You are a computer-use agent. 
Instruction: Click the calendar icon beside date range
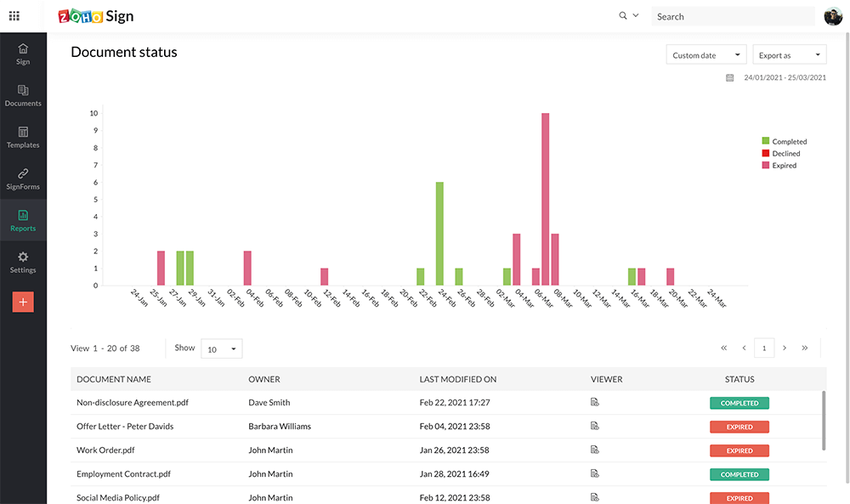(729, 78)
